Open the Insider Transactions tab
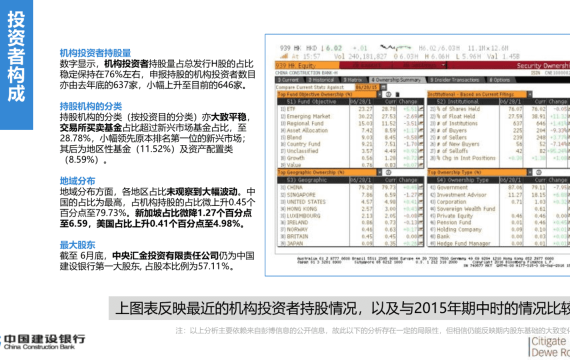 tap(455, 80)
